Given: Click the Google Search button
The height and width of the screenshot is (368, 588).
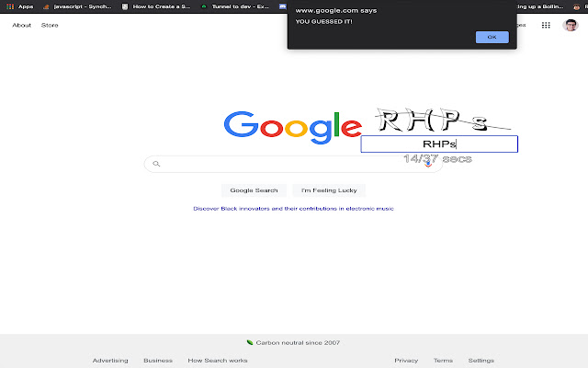Looking at the screenshot, I should click(254, 190).
